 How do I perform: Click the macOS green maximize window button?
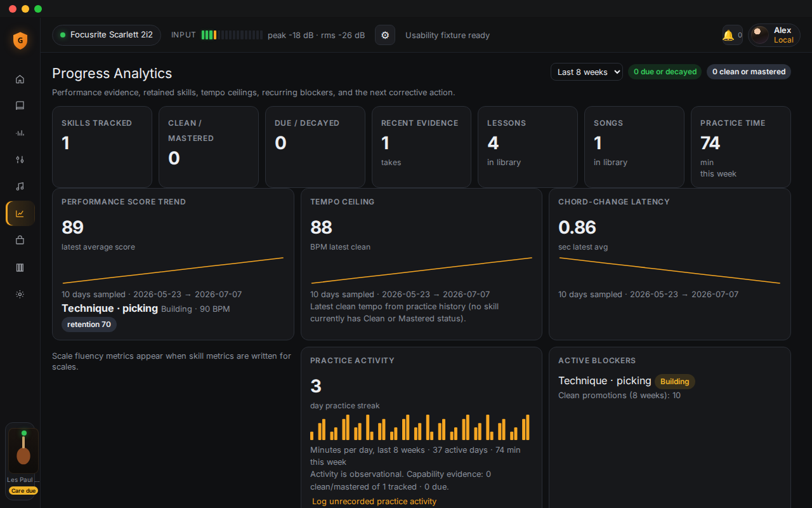[x=38, y=9]
